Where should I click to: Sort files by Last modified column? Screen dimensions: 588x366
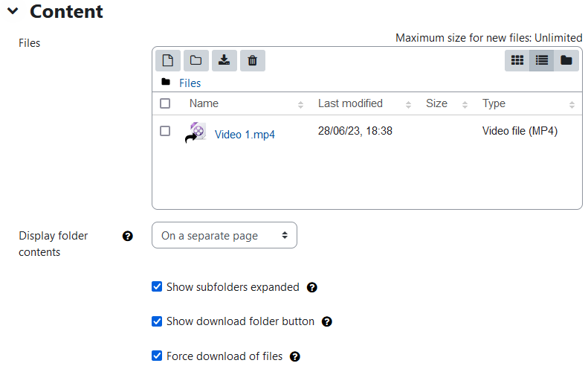pos(350,103)
